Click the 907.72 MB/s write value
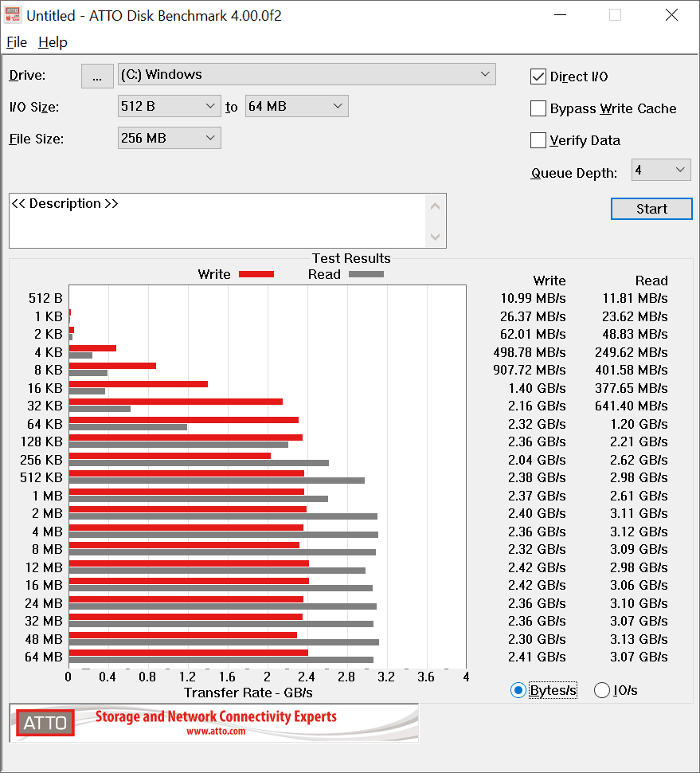This screenshot has width=700, height=773. click(x=530, y=371)
